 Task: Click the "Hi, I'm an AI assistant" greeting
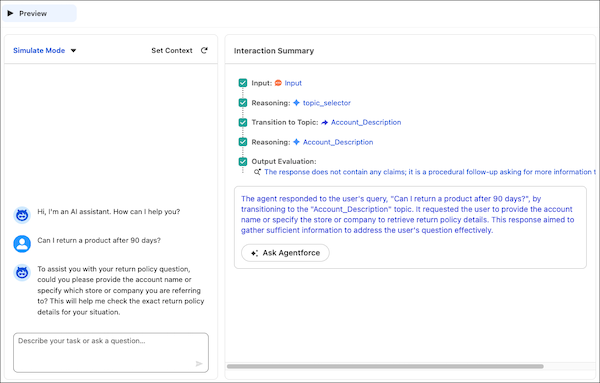(109, 212)
